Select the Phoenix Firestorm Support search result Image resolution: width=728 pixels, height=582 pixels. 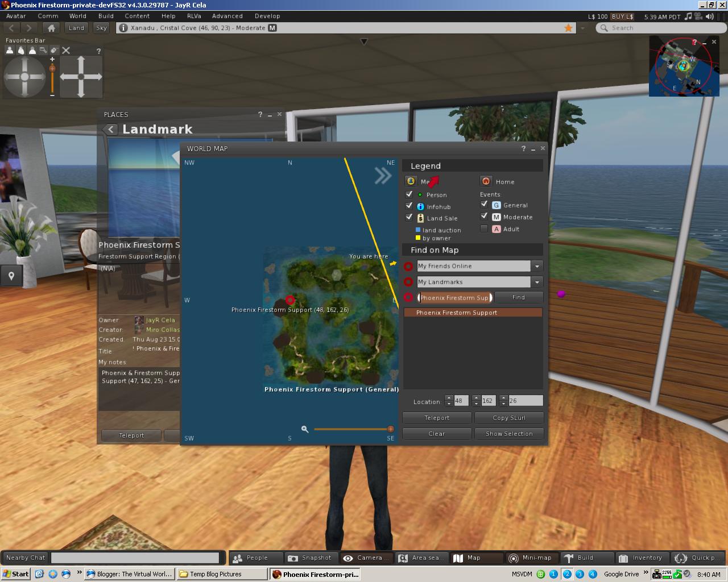(473, 313)
